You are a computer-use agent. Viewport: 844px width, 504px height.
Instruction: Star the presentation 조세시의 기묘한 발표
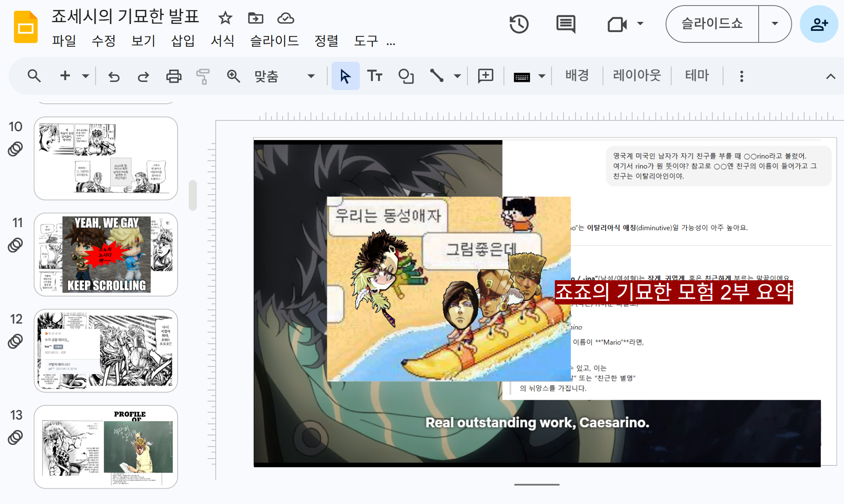click(225, 18)
